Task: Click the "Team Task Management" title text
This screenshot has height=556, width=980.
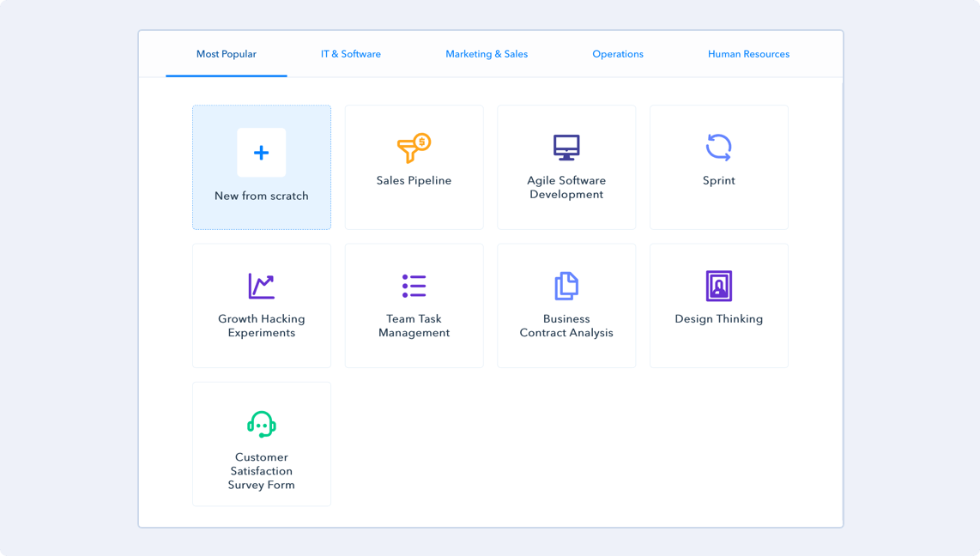Action: (x=414, y=326)
